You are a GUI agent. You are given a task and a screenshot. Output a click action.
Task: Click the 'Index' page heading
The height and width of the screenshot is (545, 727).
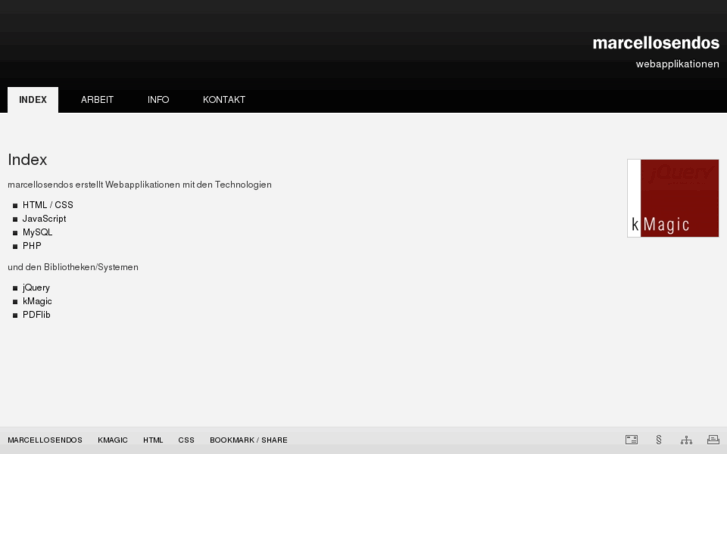click(x=27, y=160)
